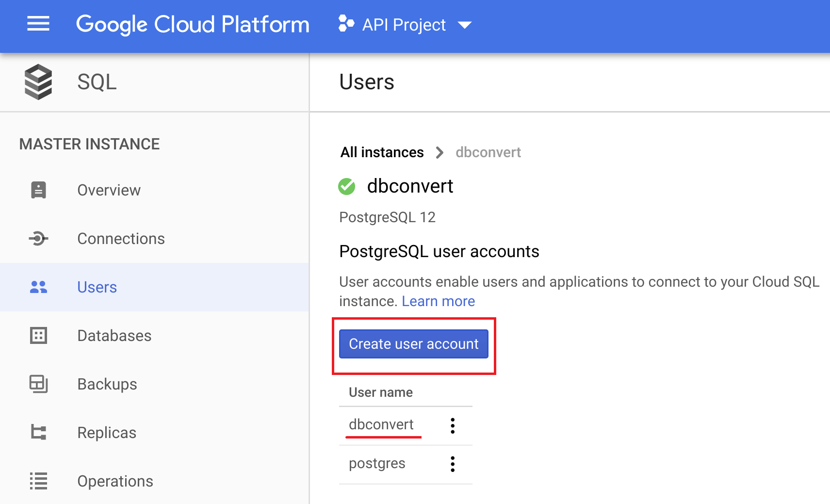
Task: Click the Replicas tree icon
Action: pyautogui.click(x=38, y=432)
